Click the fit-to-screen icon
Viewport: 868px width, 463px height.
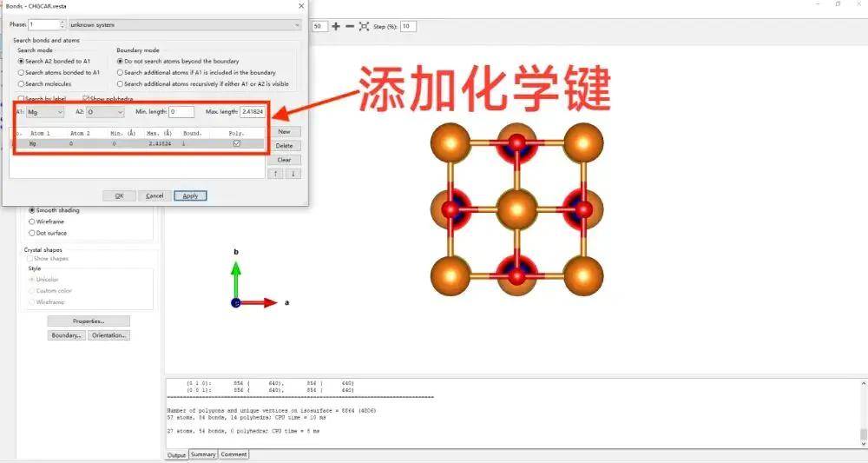click(364, 26)
